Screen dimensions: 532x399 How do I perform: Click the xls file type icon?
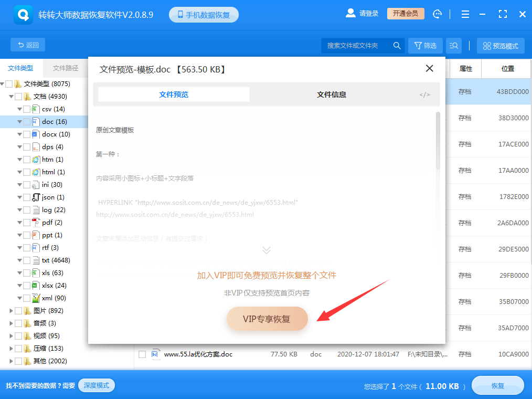36,272
